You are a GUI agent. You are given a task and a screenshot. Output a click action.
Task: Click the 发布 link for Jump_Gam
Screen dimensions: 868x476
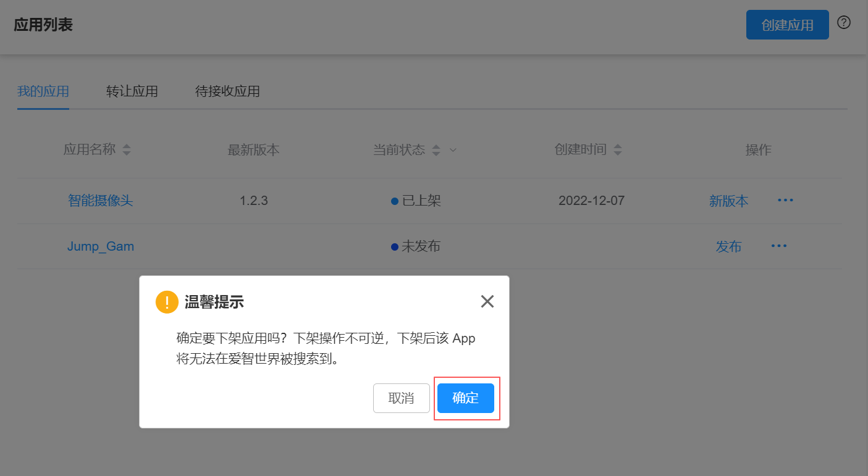pos(728,246)
